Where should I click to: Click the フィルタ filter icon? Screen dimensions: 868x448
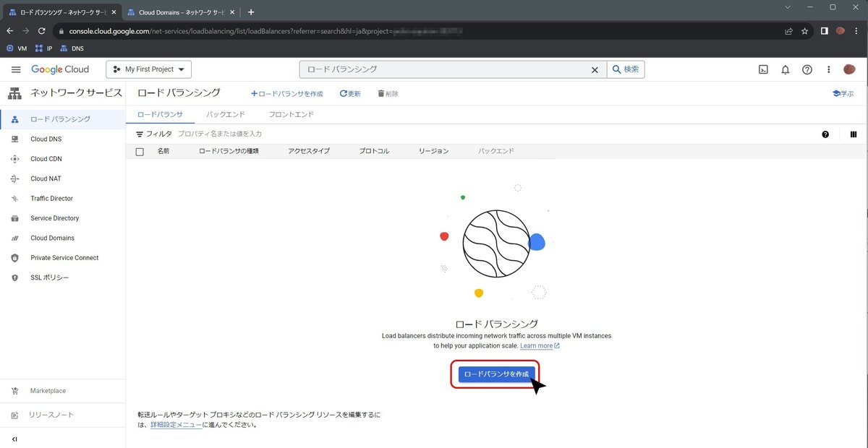click(x=140, y=134)
